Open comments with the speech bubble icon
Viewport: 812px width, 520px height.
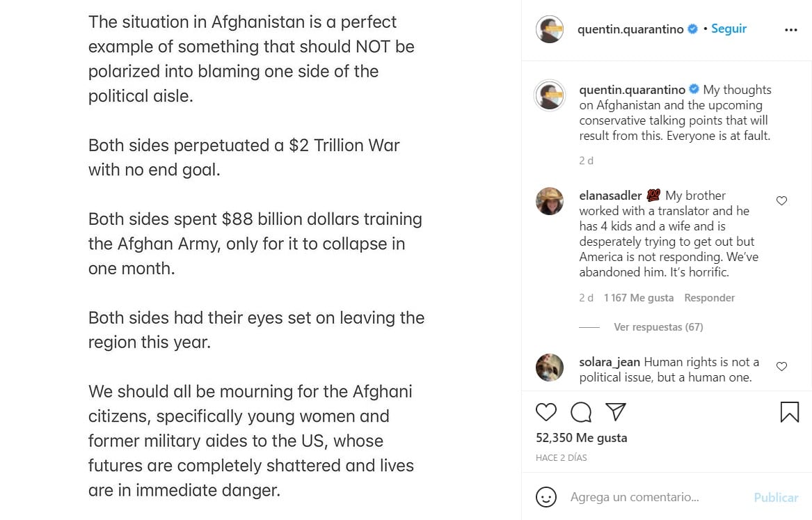pos(581,412)
